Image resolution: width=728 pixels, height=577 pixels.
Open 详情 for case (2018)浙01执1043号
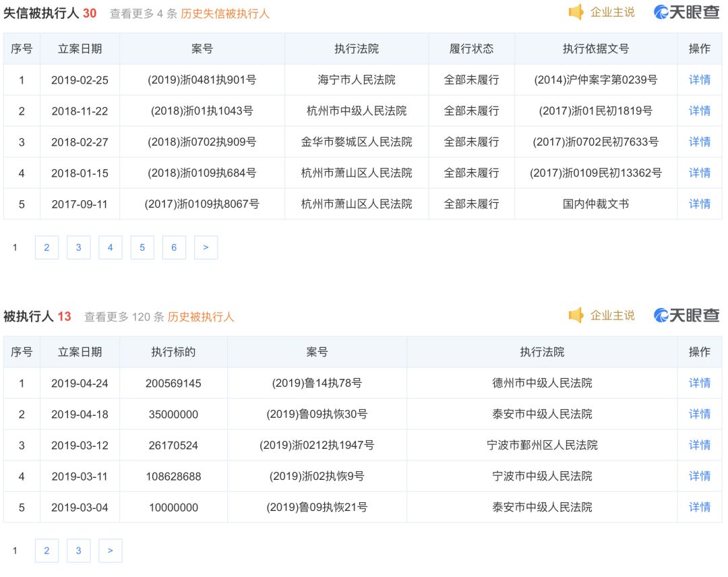click(699, 111)
